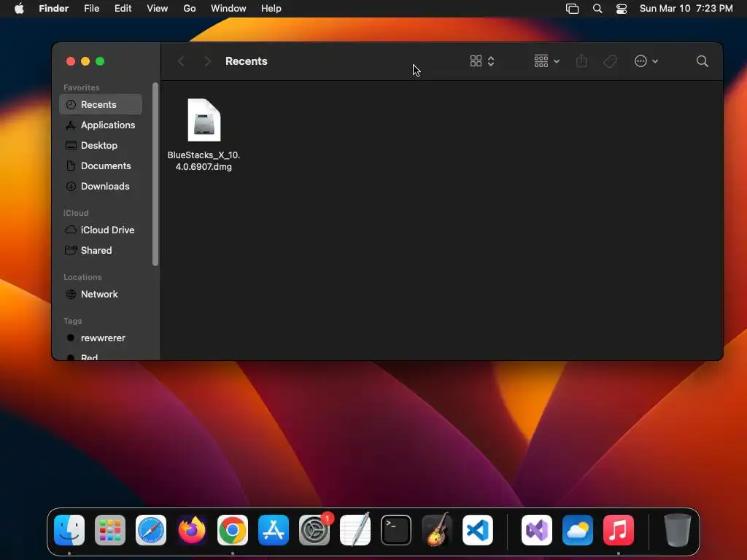
Task: Open the Finder menu in the menu bar
Action: click(54, 9)
